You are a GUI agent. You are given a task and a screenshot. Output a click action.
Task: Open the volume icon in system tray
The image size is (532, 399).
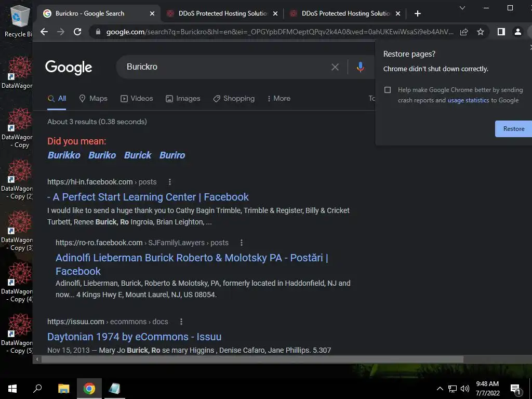465,389
